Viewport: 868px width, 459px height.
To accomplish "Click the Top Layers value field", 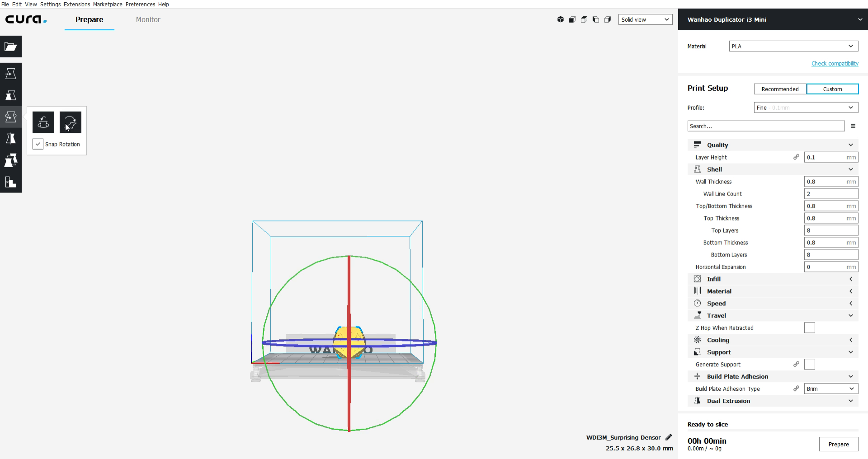I will click(x=831, y=230).
